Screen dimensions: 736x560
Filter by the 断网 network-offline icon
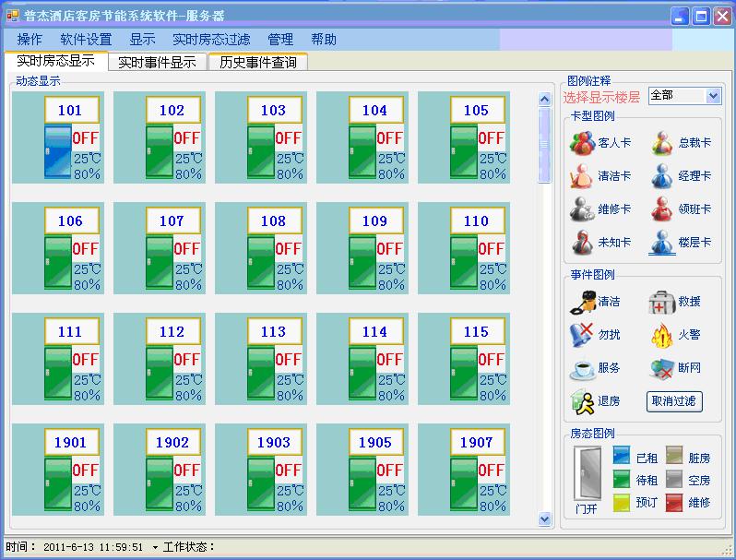tap(662, 368)
